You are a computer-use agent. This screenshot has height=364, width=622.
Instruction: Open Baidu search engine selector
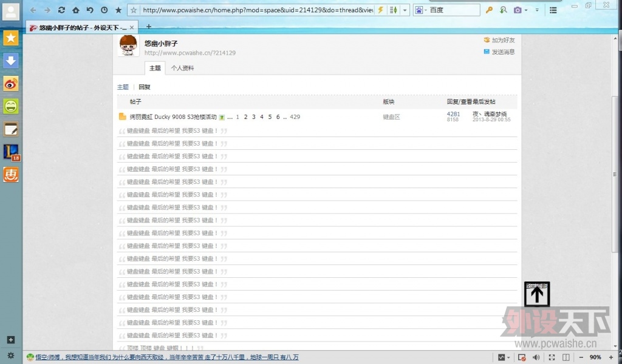[x=420, y=10]
